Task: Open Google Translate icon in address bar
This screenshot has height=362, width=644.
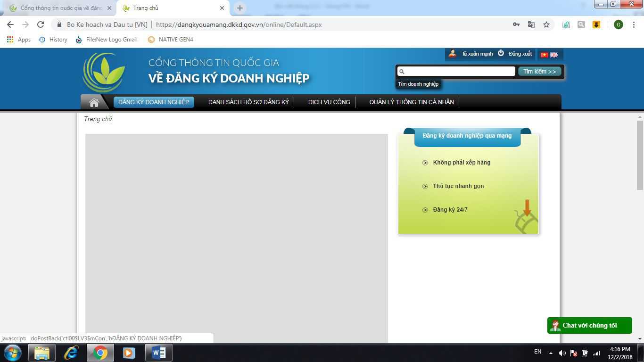Action: click(x=531, y=25)
